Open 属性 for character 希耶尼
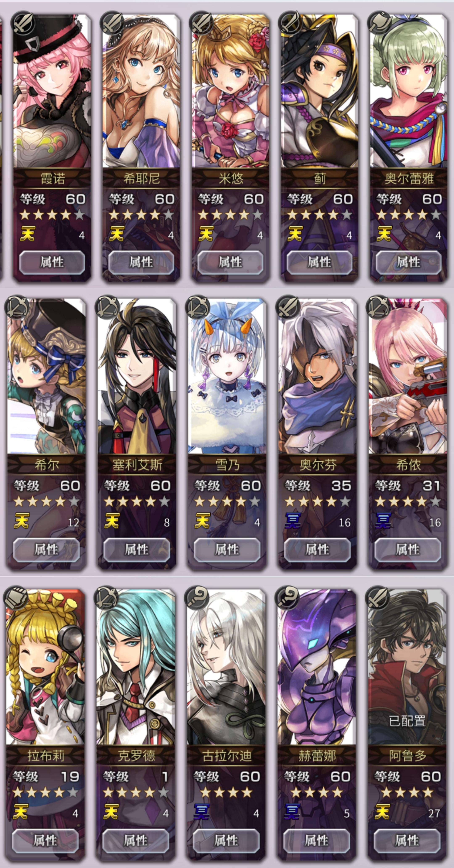 click(141, 262)
